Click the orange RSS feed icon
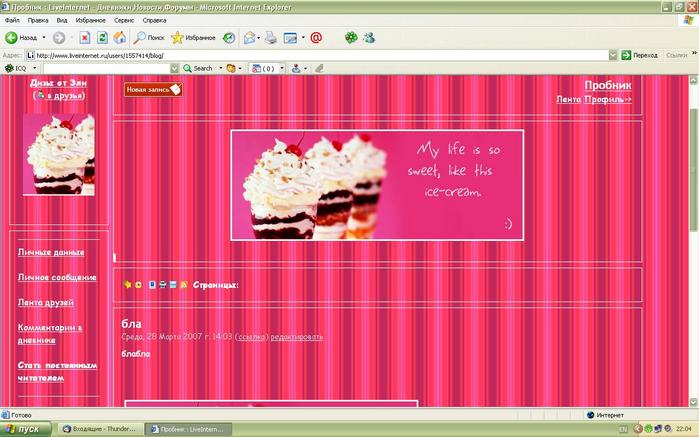The image size is (699, 437). point(184,284)
